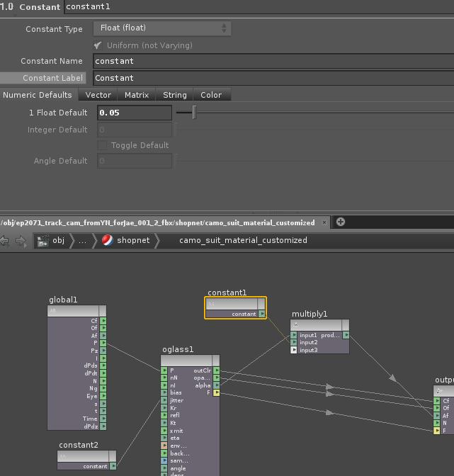Switch to the String tab

tap(175, 95)
